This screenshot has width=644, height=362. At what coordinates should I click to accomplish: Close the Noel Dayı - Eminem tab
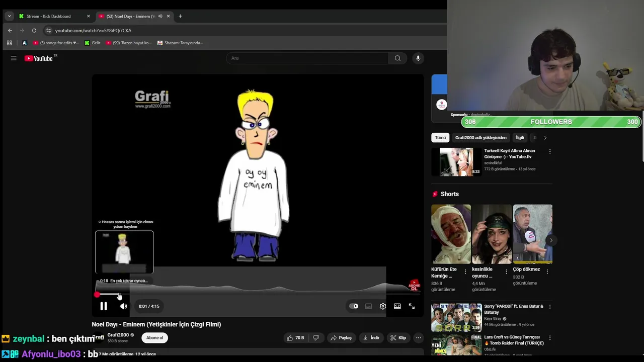click(168, 16)
